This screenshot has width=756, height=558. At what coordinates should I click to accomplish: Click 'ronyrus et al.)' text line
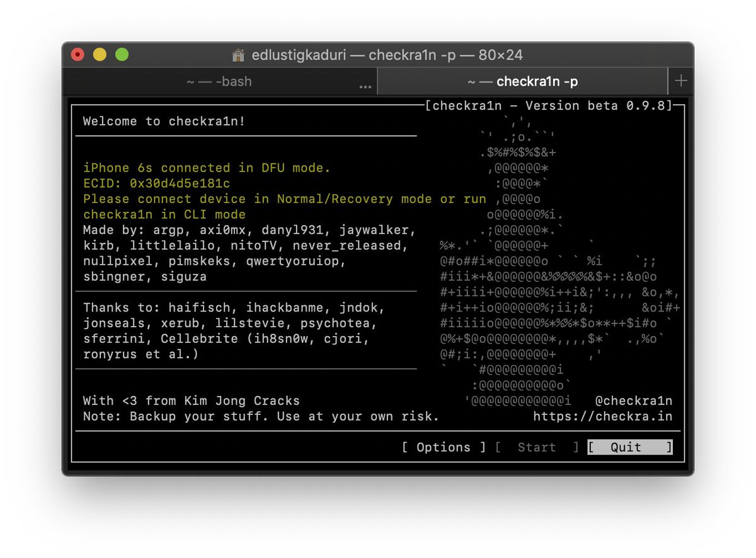click(141, 354)
